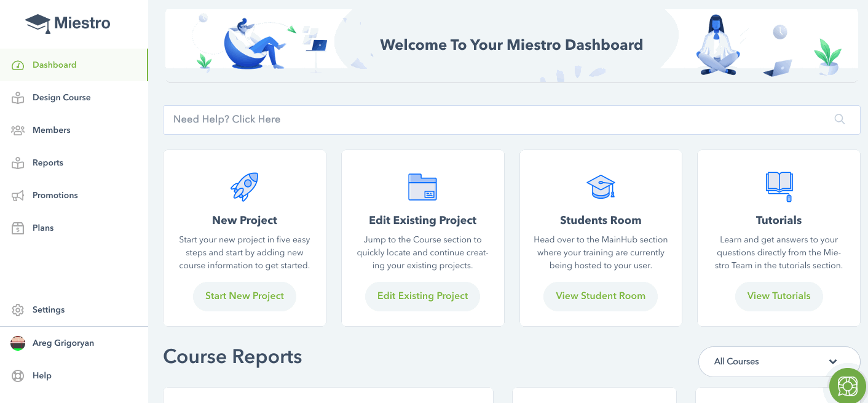868x403 pixels.
Task: Click the Course Reports heading
Action: pos(232,357)
